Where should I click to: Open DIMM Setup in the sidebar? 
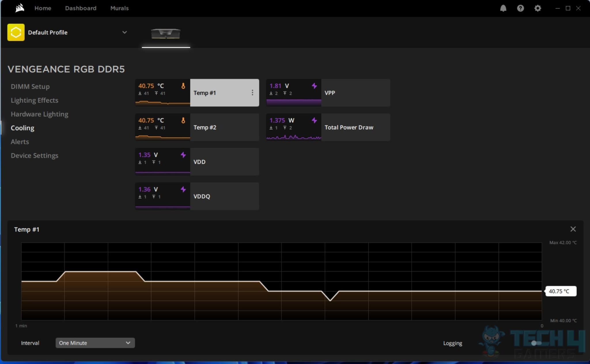coord(30,86)
